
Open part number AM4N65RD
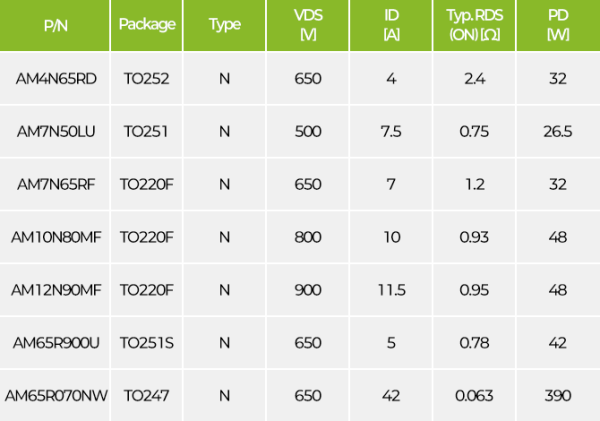pyautogui.click(x=57, y=78)
